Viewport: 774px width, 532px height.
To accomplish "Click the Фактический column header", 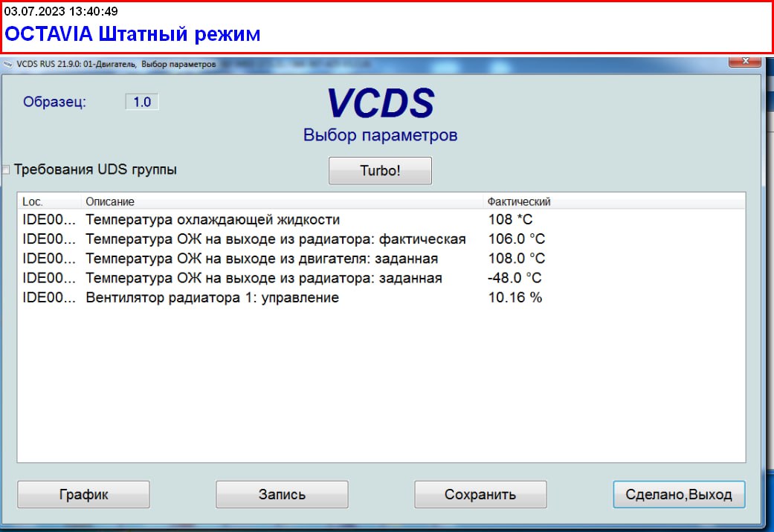I will (x=613, y=201).
